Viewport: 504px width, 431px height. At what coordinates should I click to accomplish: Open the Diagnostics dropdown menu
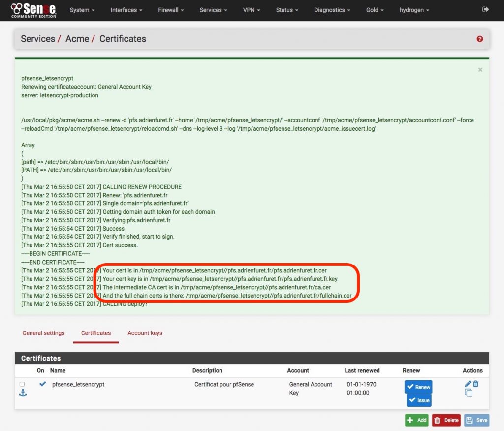[x=332, y=10]
